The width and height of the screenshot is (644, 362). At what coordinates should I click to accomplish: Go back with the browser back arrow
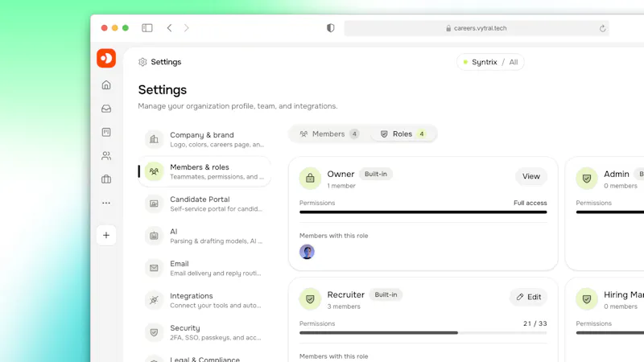[x=169, y=28]
